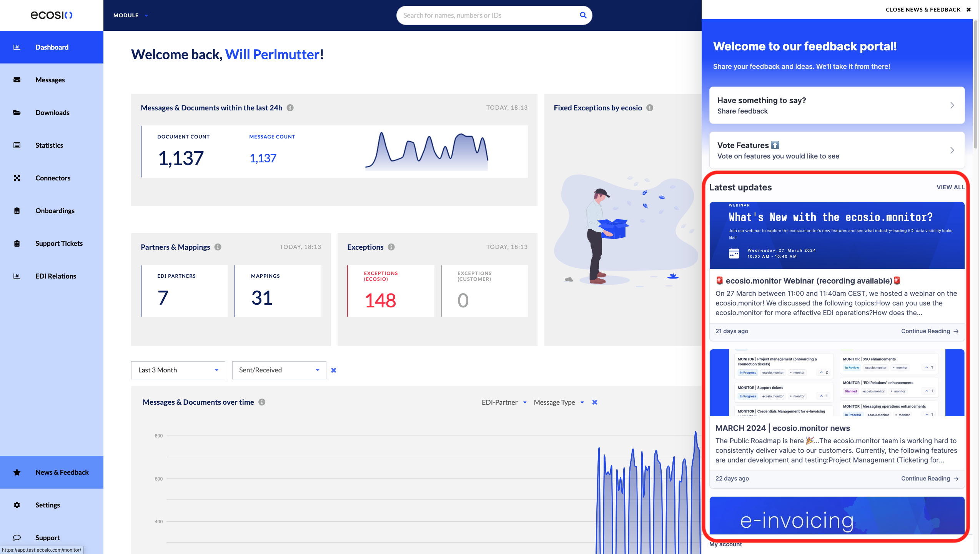Open Settings from the sidebar
The image size is (980, 554).
coord(52,505)
